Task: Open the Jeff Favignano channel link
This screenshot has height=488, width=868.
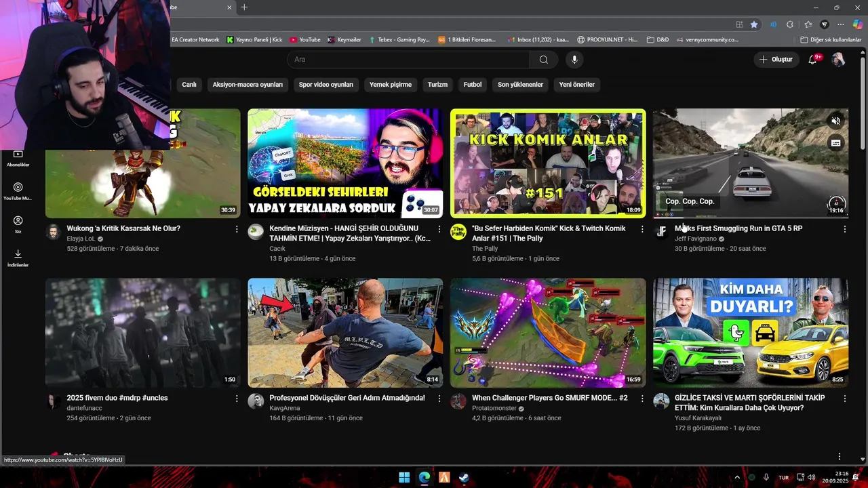Action: pyautogui.click(x=696, y=239)
